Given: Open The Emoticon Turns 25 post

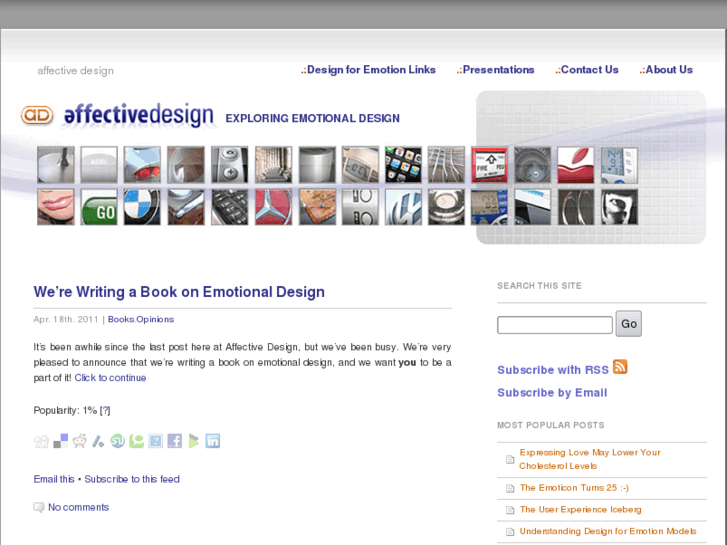Looking at the screenshot, I should point(574,488).
